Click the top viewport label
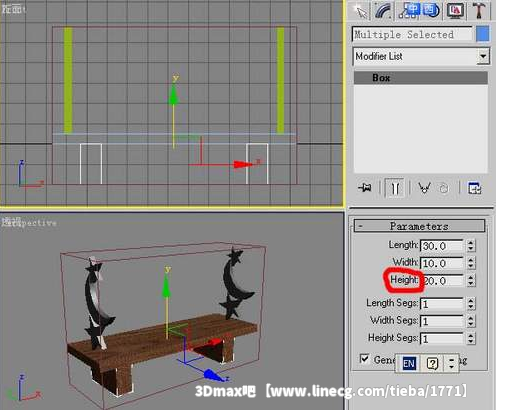 pyautogui.click(x=13, y=9)
